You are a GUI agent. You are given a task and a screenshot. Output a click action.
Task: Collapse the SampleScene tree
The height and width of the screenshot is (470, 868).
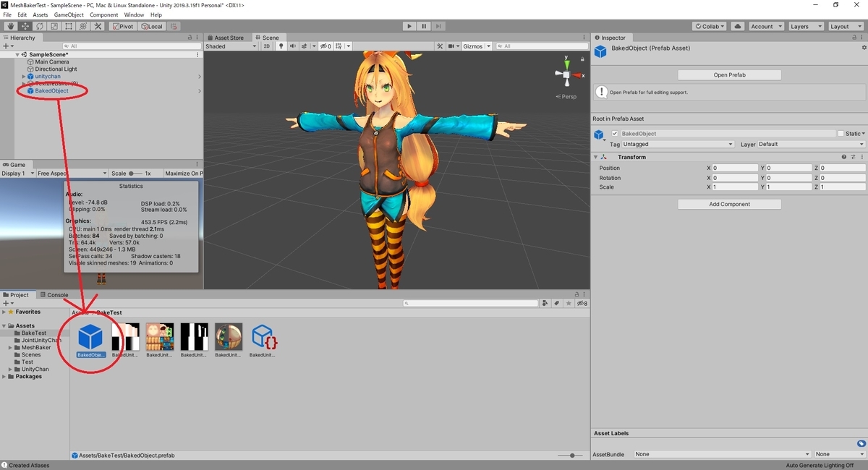[x=17, y=55]
